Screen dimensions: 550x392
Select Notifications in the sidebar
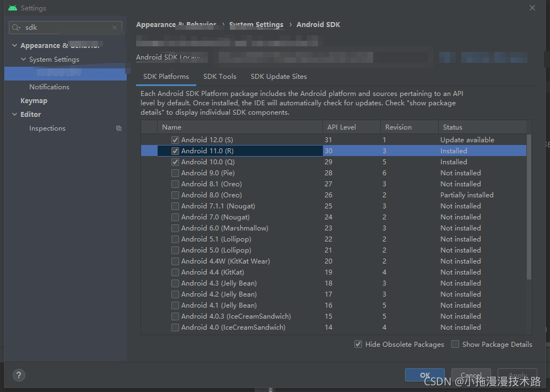point(49,87)
